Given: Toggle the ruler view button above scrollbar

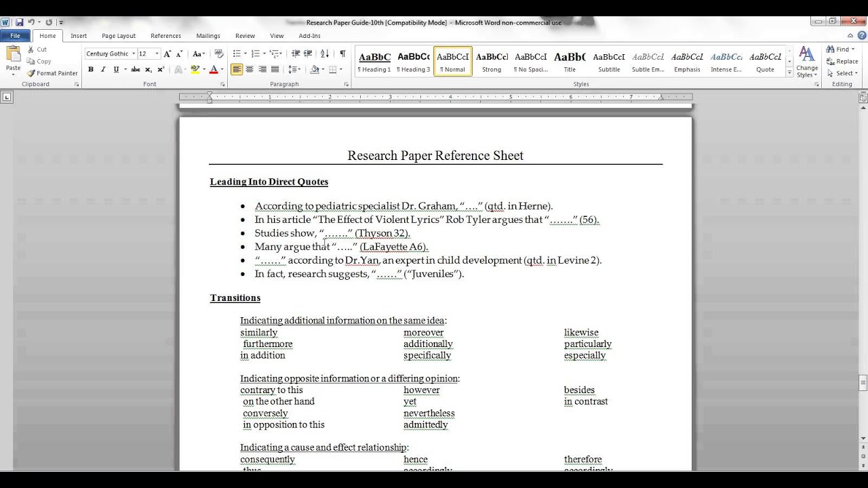Looking at the screenshot, I should tap(863, 98).
